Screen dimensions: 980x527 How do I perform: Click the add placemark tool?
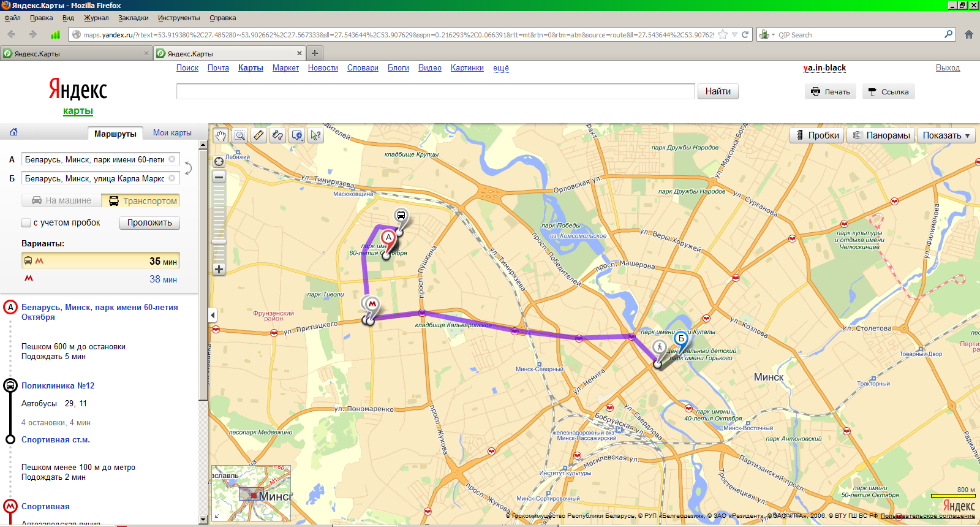(296, 135)
